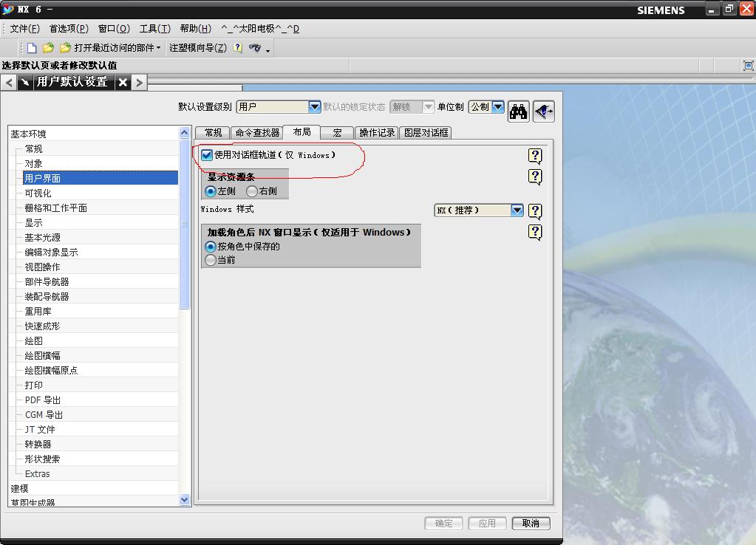This screenshot has width=756, height=545.
Task: Select 编辑对象显示 in the tree
Action: (51, 253)
